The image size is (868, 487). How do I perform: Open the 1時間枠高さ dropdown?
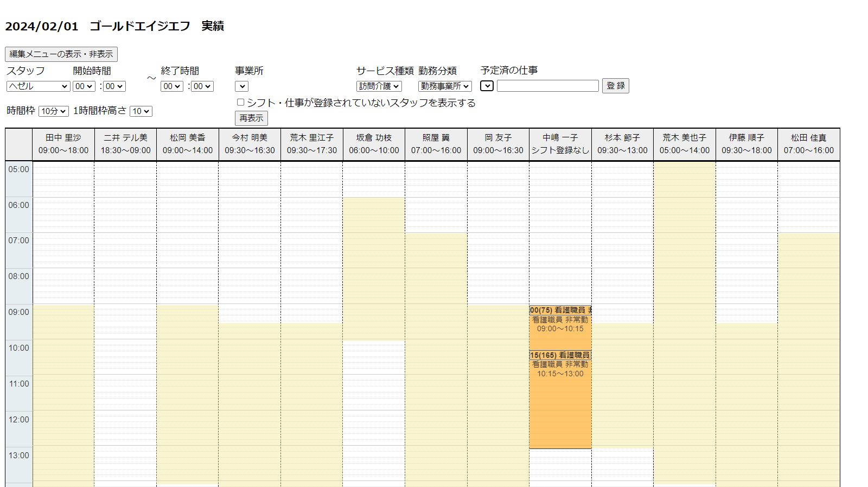141,111
